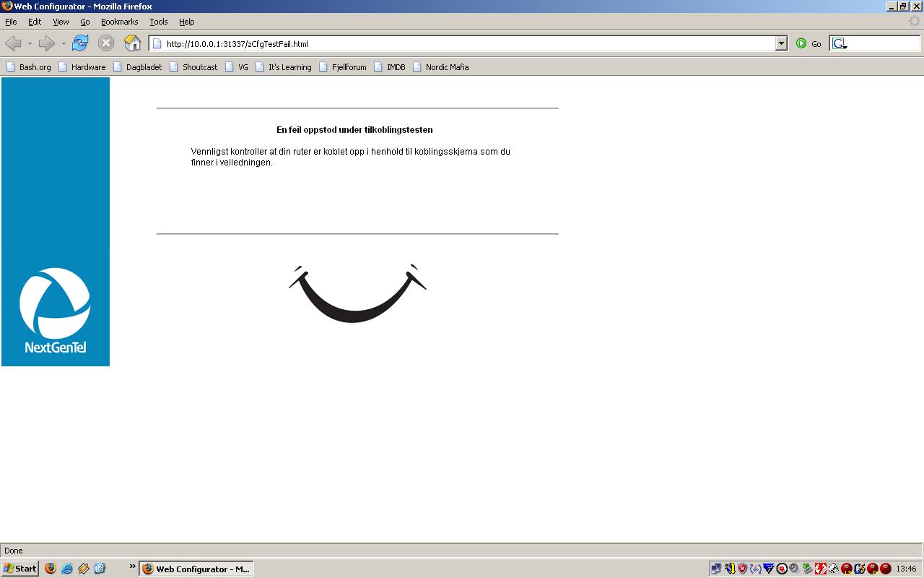Open the Shoutcast bookmark
The height and width of the screenshot is (578, 924).
(193, 67)
